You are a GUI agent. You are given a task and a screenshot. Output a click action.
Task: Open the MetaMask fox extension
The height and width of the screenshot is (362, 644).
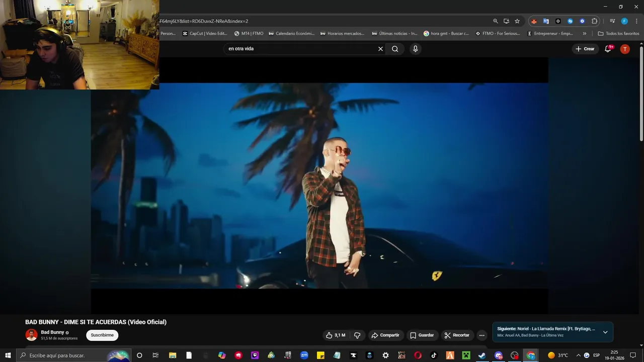pyautogui.click(x=534, y=21)
